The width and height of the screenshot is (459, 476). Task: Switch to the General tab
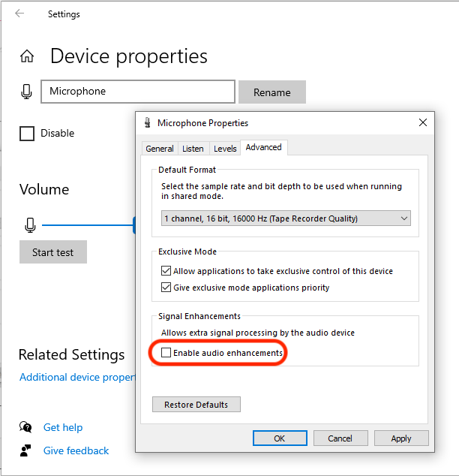point(160,149)
